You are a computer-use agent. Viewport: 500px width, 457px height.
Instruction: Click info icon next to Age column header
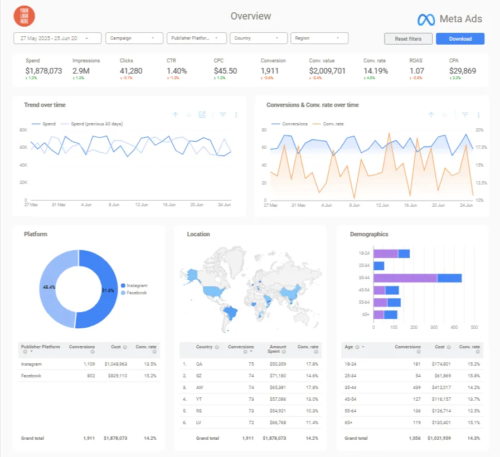pos(357,347)
